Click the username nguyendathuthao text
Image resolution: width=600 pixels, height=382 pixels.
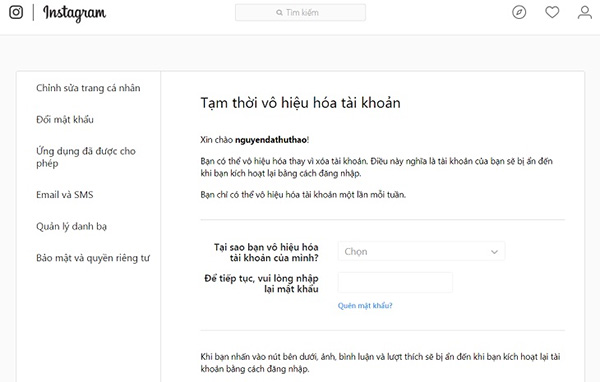pos(271,140)
